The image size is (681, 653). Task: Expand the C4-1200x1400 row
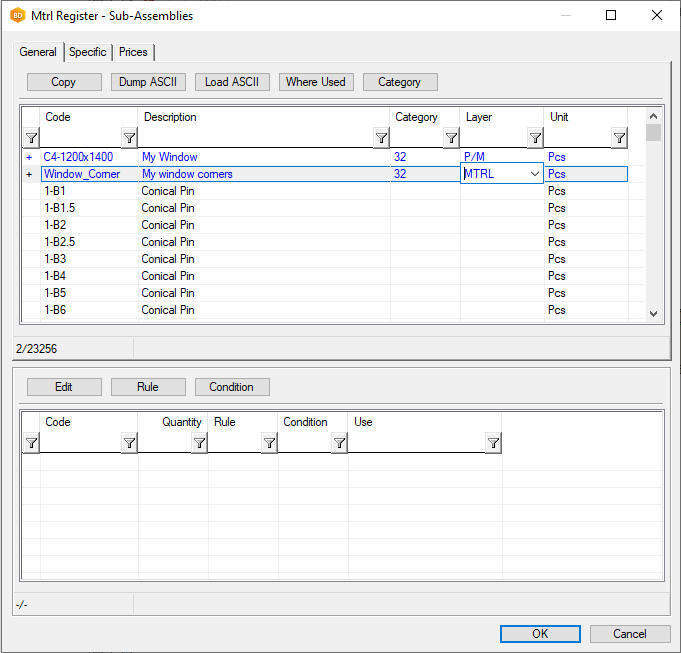point(29,157)
